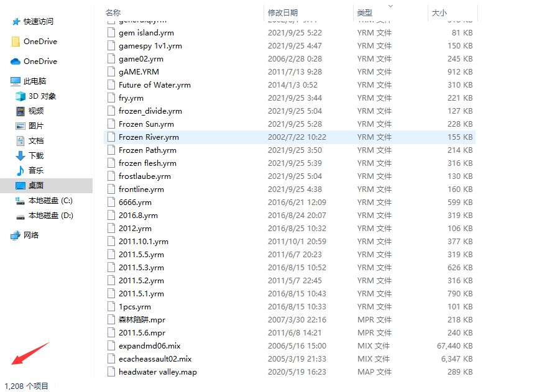Select the Documents item in sidebar
Image resolution: width=537 pixels, height=392 pixels.
(x=36, y=141)
